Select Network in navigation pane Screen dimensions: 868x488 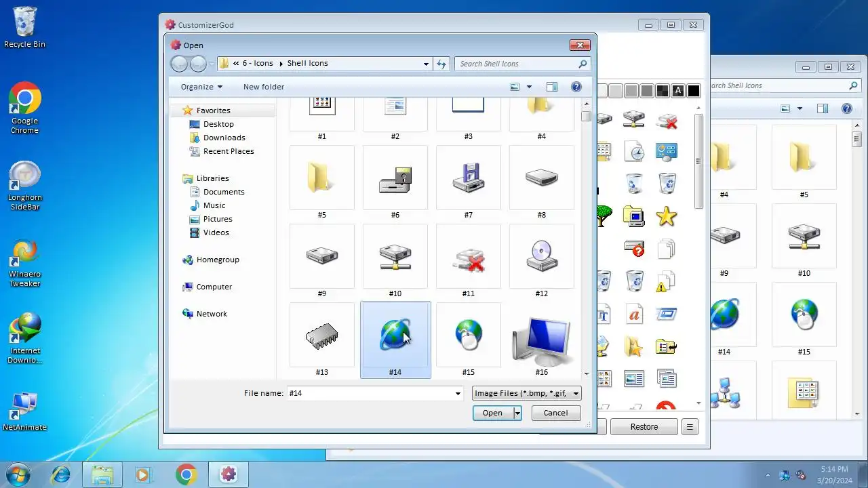point(211,314)
